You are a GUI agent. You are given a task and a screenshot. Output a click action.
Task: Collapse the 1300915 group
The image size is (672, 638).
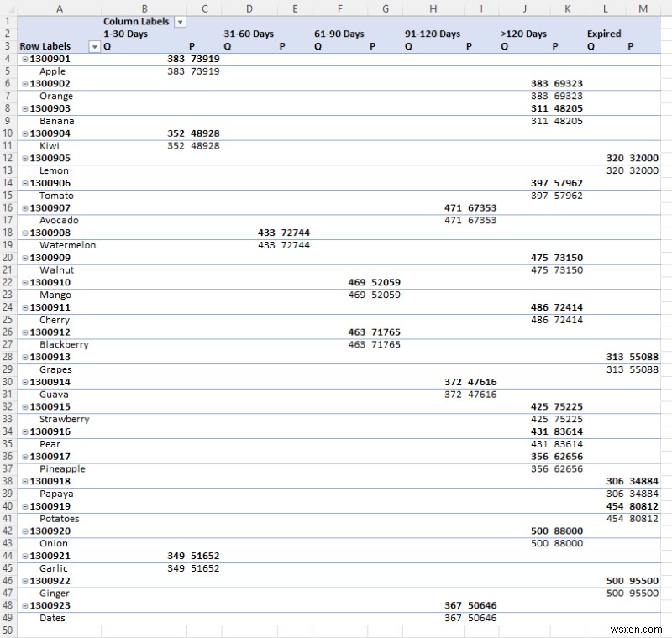26,406
